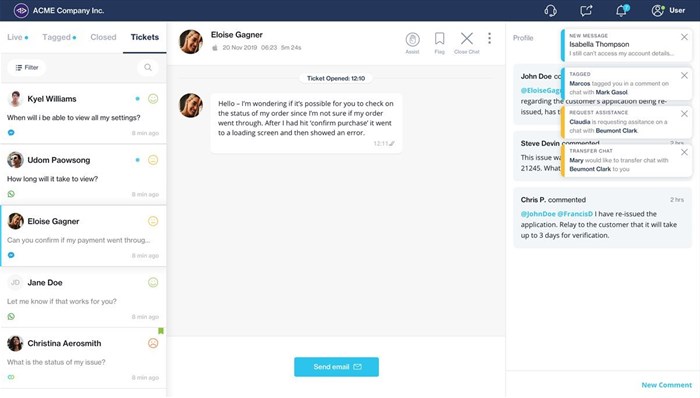The image size is (700, 398).
Task: Select Eloise Gagner ticket in list
Action: coord(83,236)
